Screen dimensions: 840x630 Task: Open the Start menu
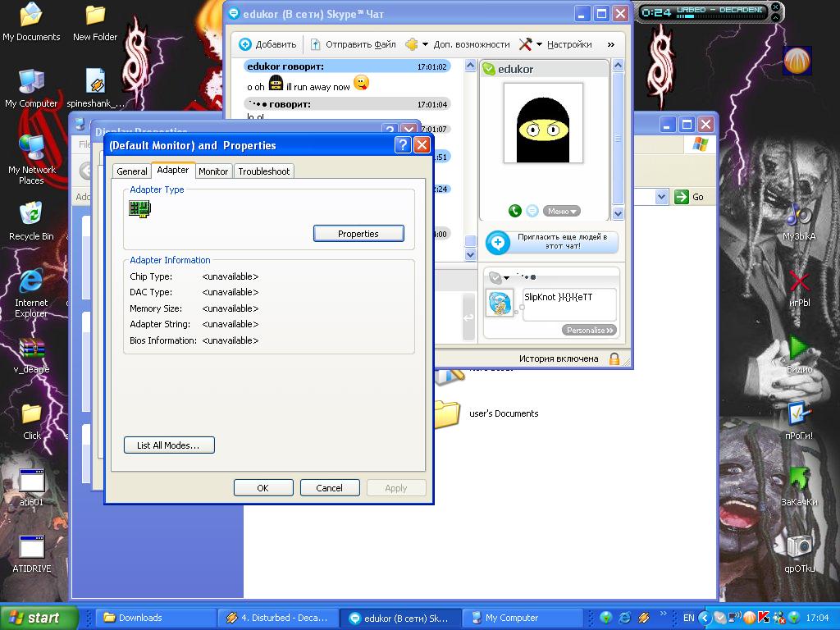(39, 618)
